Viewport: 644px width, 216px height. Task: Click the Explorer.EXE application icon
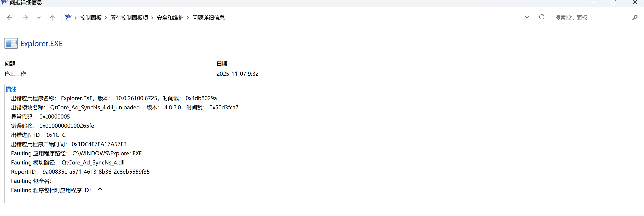click(x=11, y=43)
